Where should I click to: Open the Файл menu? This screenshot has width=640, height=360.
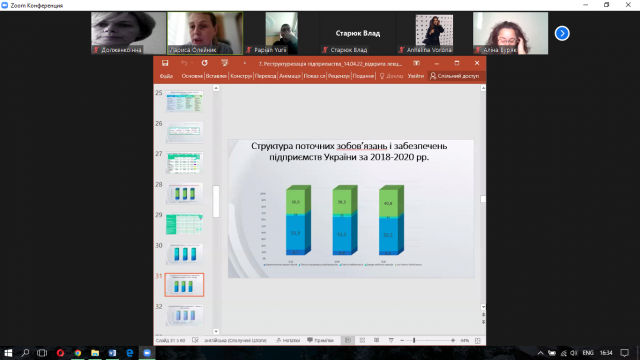coord(166,76)
